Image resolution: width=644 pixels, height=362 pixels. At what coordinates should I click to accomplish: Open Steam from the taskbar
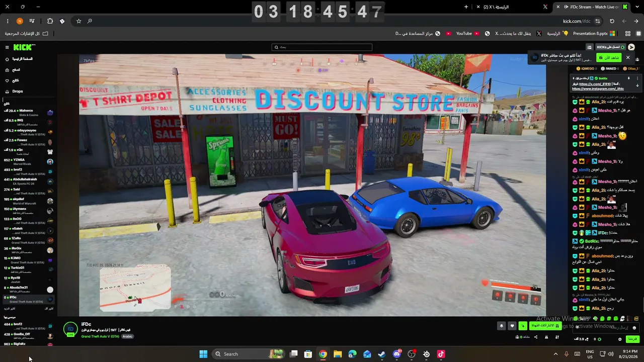382,354
